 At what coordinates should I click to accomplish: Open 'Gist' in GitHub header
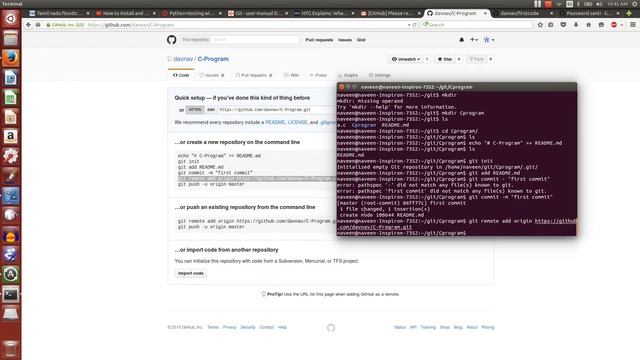[x=361, y=40]
